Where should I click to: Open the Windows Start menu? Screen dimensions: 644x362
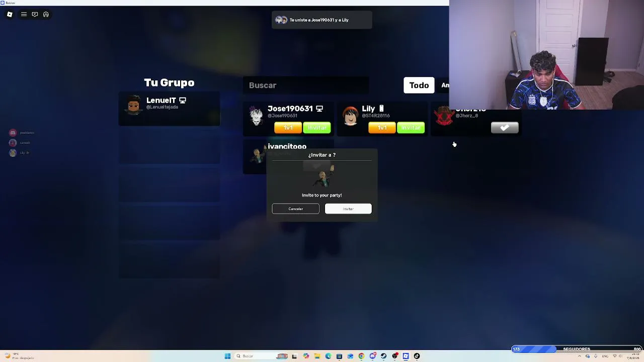tap(227, 356)
